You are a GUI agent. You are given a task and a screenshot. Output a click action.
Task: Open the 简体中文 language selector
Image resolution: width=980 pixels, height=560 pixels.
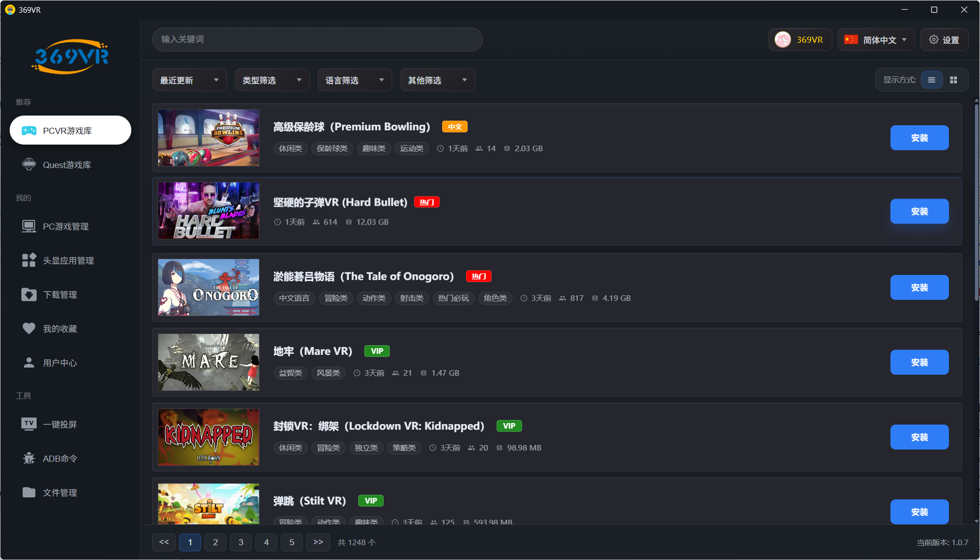pyautogui.click(x=875, y=39)
